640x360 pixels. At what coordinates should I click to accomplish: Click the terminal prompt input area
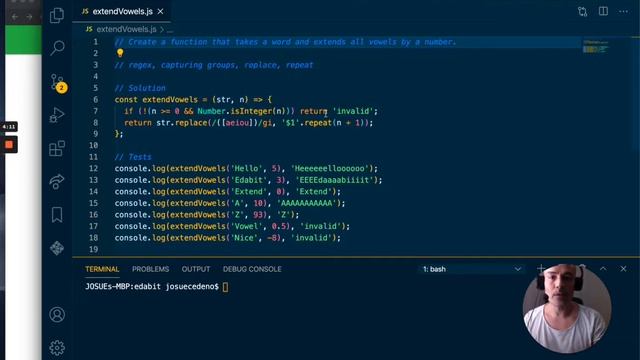click(225, 287)
